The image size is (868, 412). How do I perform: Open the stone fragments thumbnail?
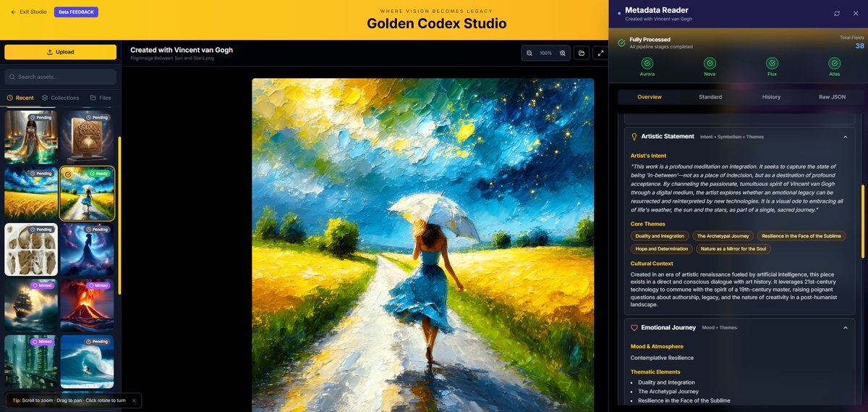31,250
